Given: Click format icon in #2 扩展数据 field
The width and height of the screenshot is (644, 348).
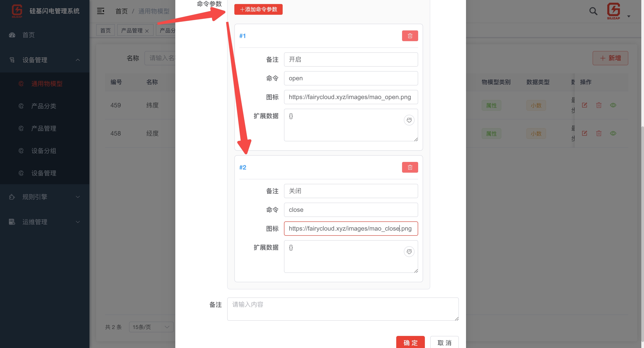Looking at the screenshot, I should tap(409, 252).
